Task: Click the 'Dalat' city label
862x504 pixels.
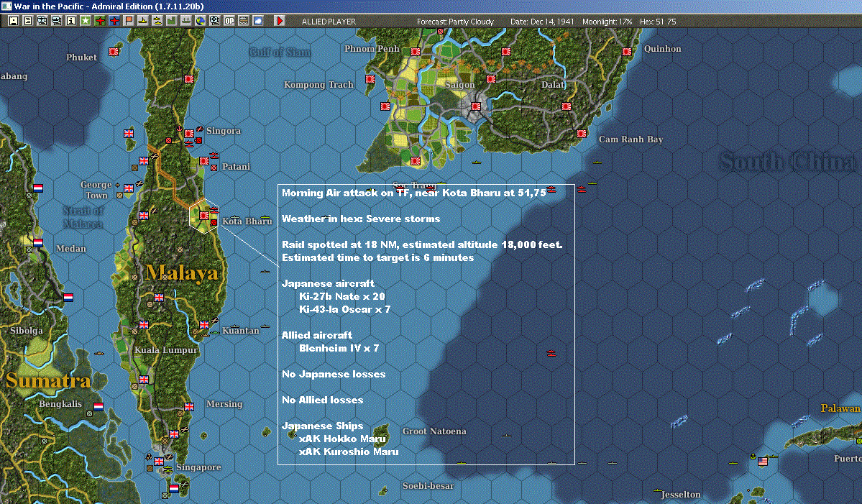Action: point(552,85)
